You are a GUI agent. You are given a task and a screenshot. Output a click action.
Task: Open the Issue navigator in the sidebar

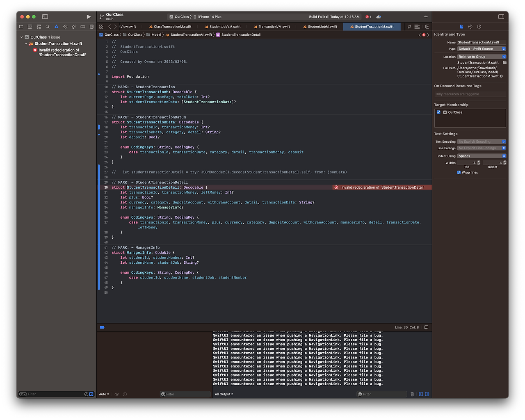tap(56, 27)
